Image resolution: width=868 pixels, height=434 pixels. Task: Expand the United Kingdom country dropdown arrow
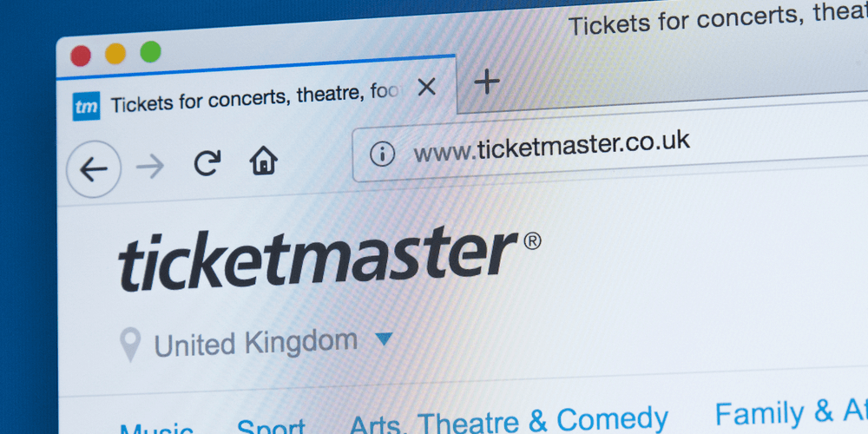384,339
